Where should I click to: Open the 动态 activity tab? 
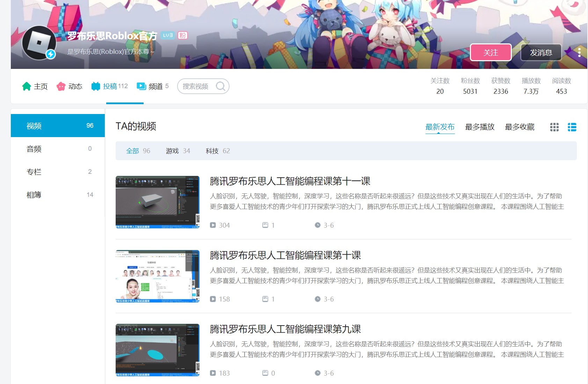(70, 86)
